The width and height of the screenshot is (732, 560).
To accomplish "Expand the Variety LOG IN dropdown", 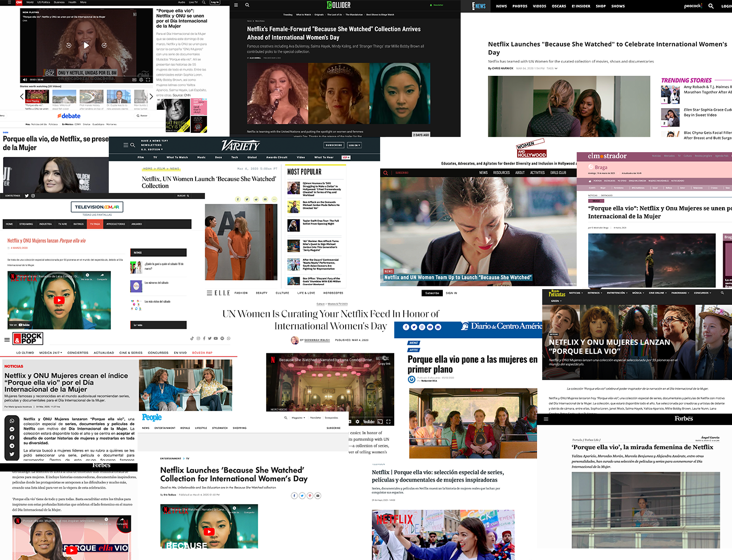I will tap(354, 145).
